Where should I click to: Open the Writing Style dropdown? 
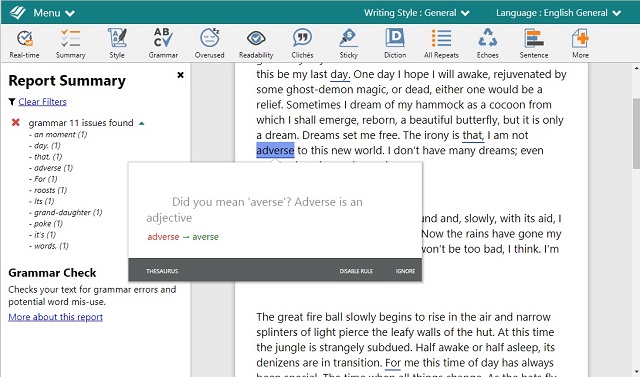tap(416, 13)
